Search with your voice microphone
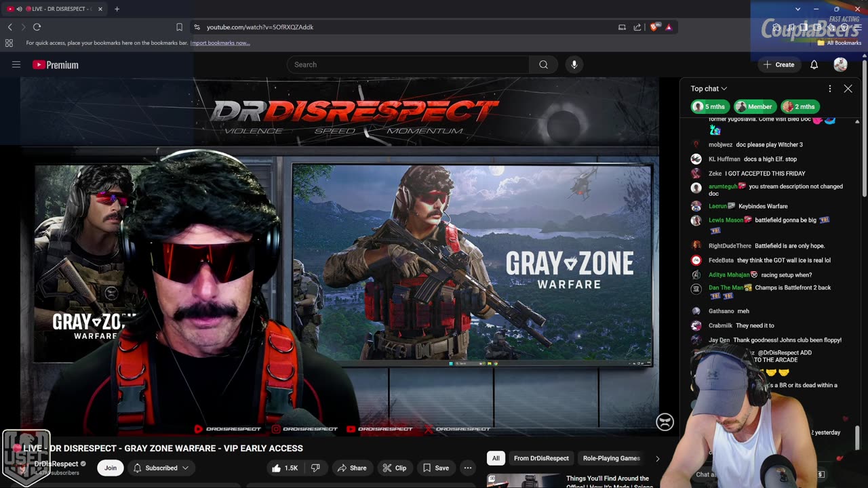This screenshot has width=868, height=488. 574,64
